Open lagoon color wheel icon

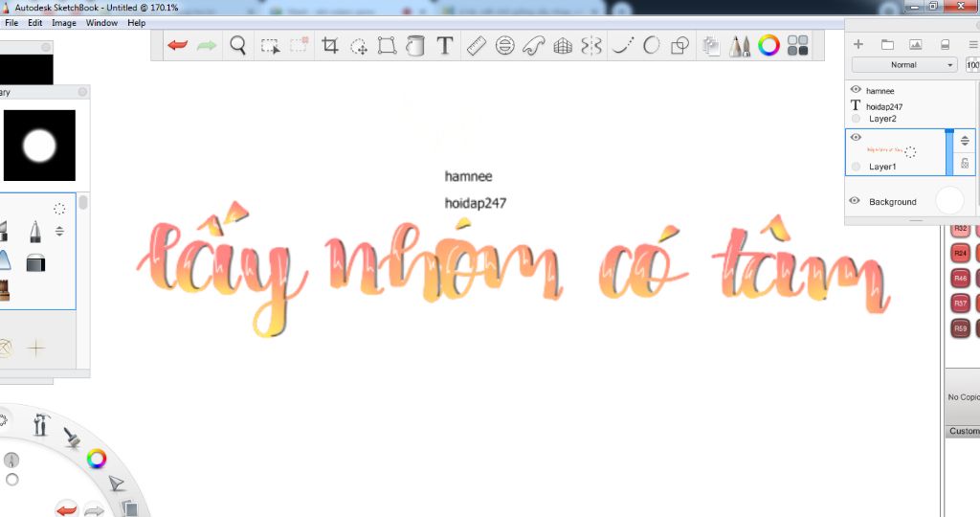(x=97, y=459)
